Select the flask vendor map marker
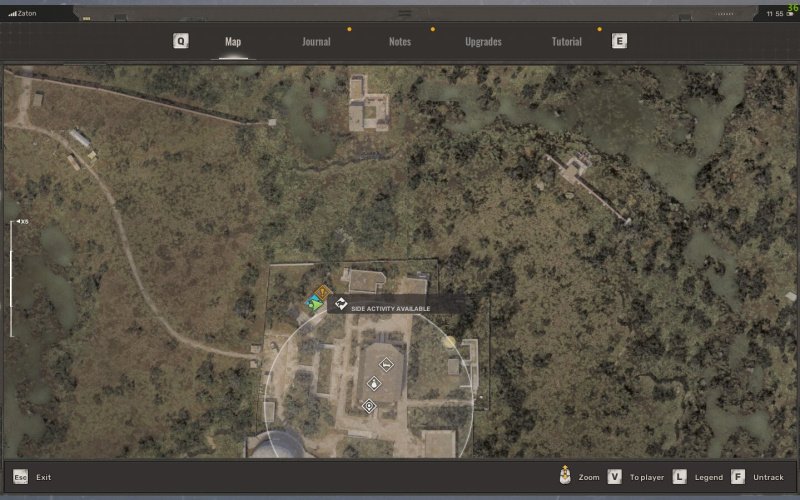 tap(374, 384)
